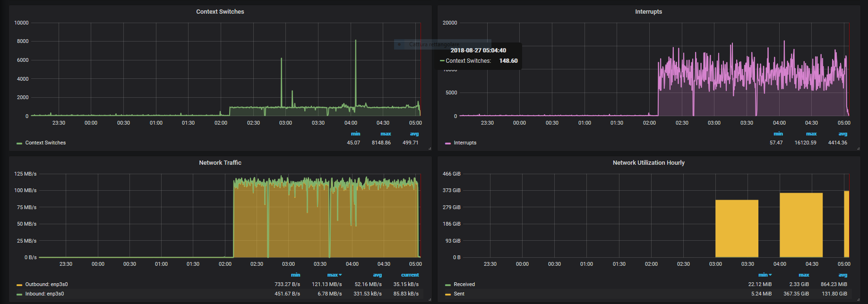Image resolution: width=868 pixels, height=304 pixels.
Task: Sort Network Utilization Hourly legend by avg
Action: tap(842, 275)
